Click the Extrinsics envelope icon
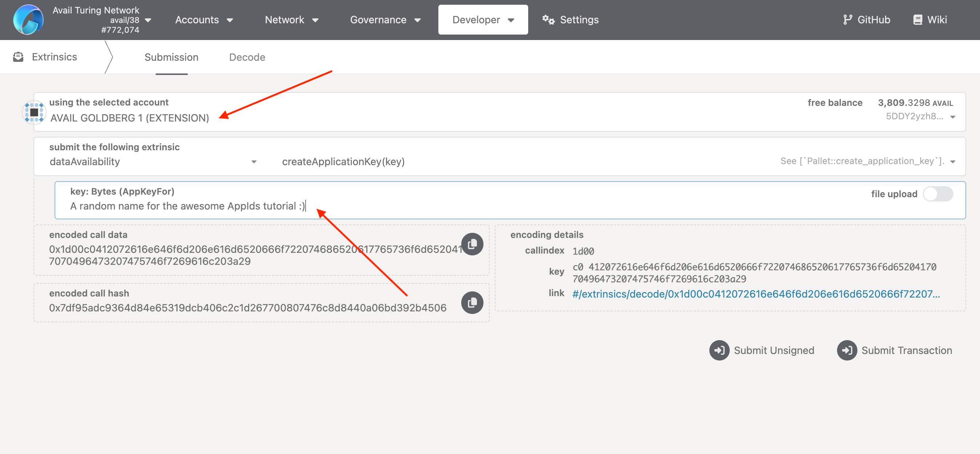 point(18,57)
